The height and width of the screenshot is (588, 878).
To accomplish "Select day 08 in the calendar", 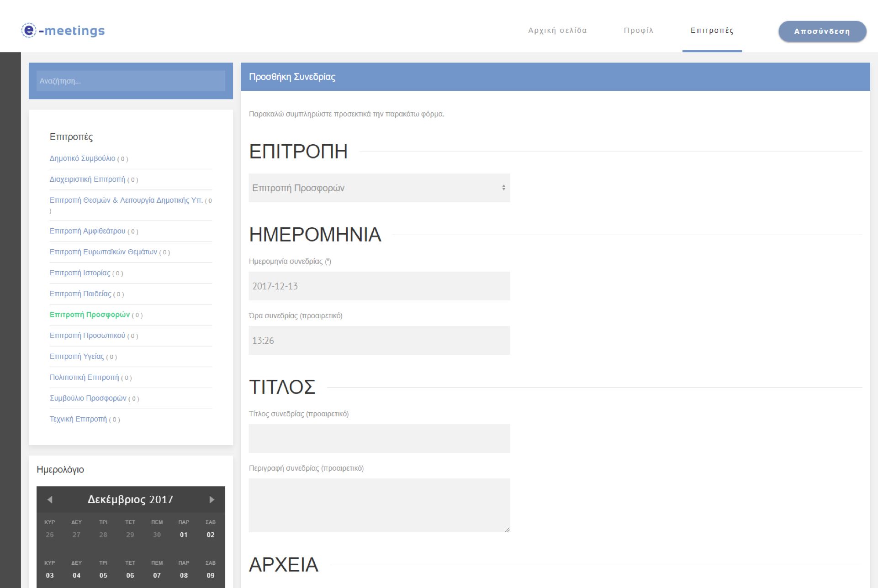I will [184, 575].
